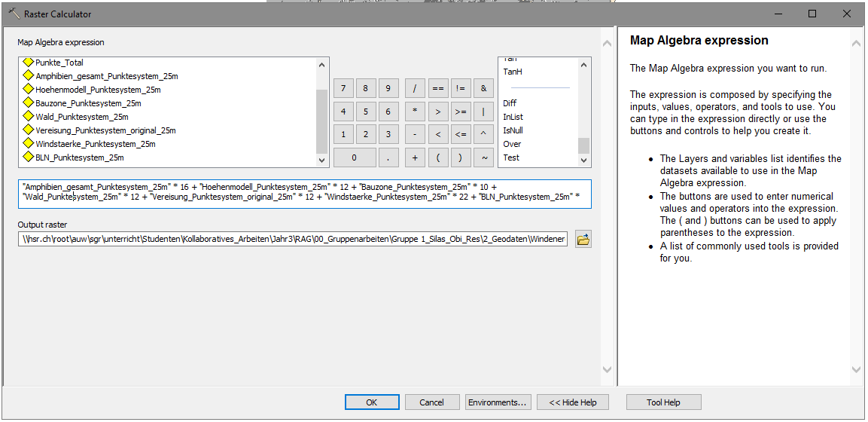Open the Environments settings button
Viewport: 868px width, 422px height.
pyautogui.click(x=498, y=402)
